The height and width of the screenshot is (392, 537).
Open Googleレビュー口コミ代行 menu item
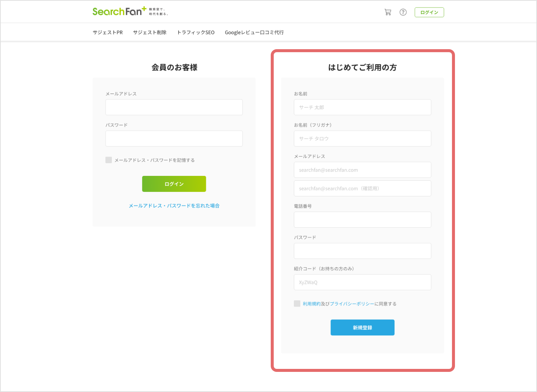254,32
